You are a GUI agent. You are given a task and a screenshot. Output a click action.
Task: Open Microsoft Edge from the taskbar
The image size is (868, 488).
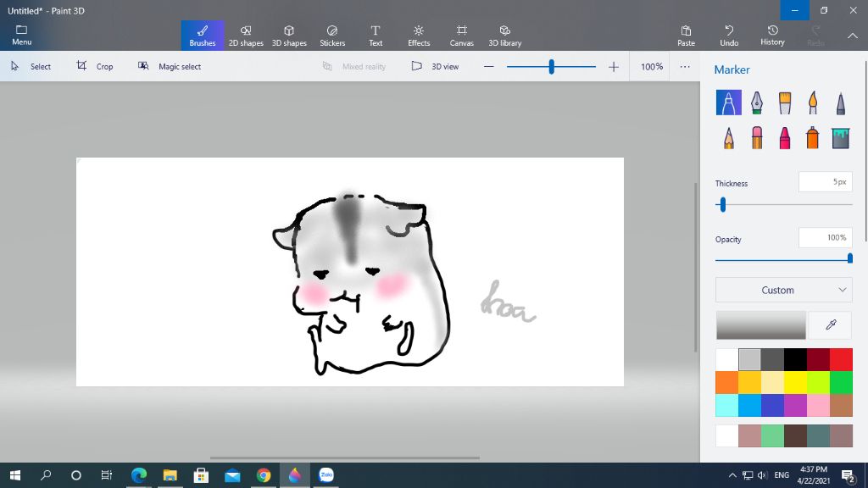click(x=139, y=475)
